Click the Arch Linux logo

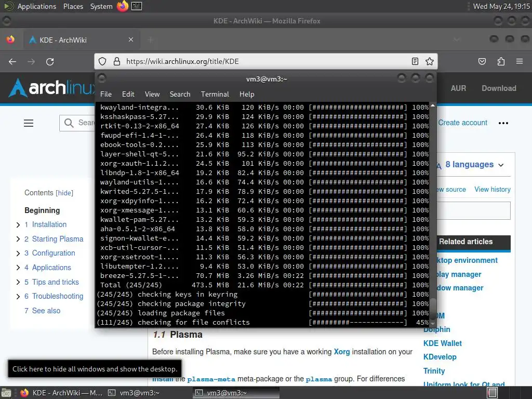[51, 88]
